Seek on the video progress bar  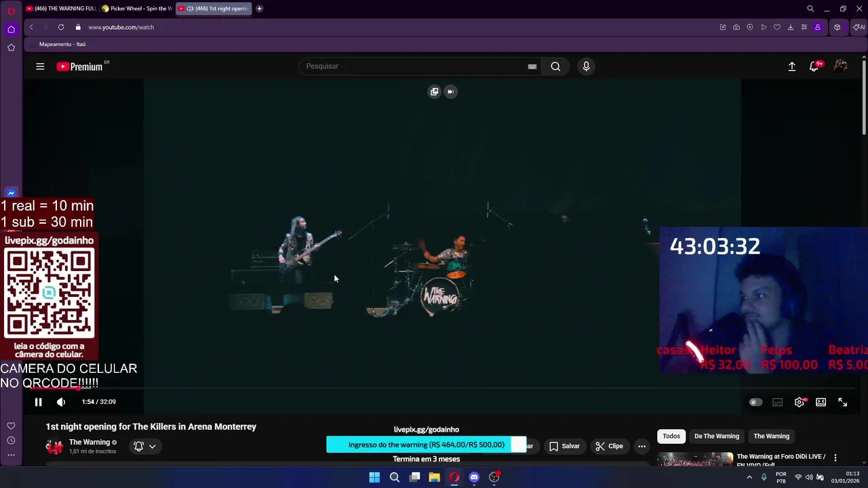[442, 388]
